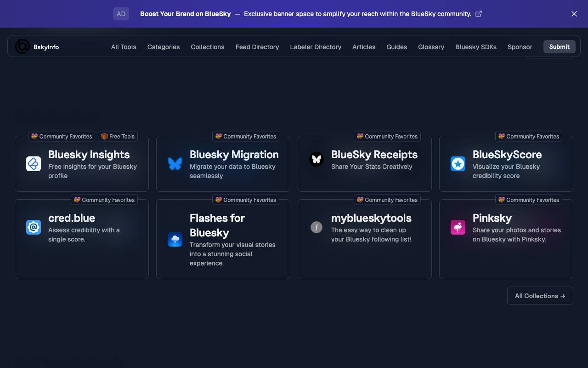Click Community Favorites tag on BlueSky Receipts

[x=387, y=136]
